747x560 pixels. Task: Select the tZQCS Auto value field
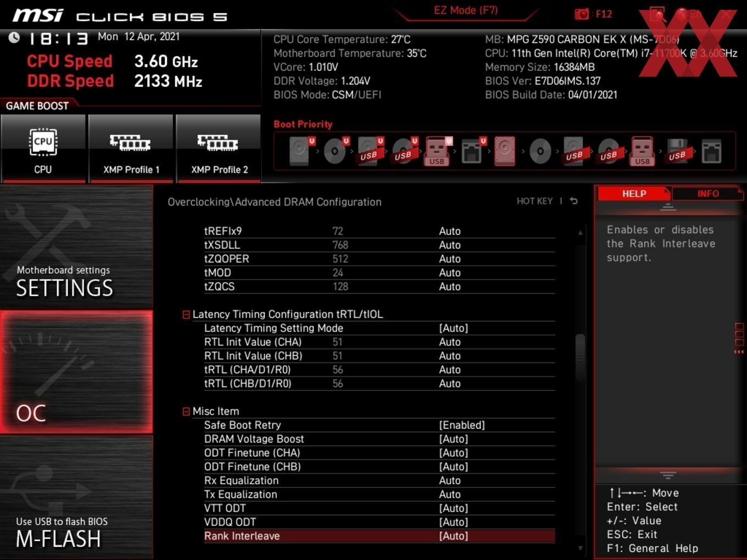click(x=450, y=287)
